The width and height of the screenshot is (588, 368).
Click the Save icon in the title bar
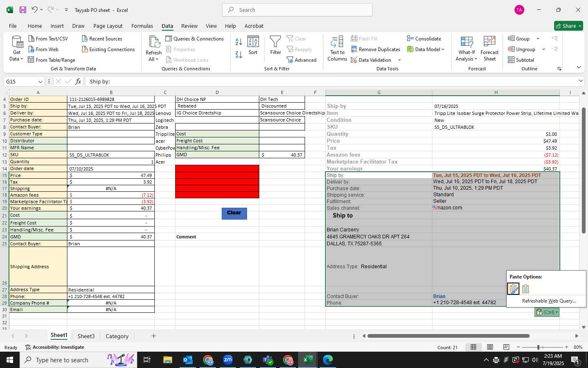tap(23, 10)
